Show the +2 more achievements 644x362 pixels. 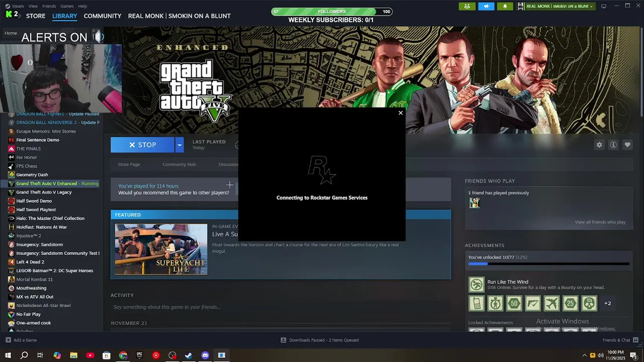click(608, 303)
